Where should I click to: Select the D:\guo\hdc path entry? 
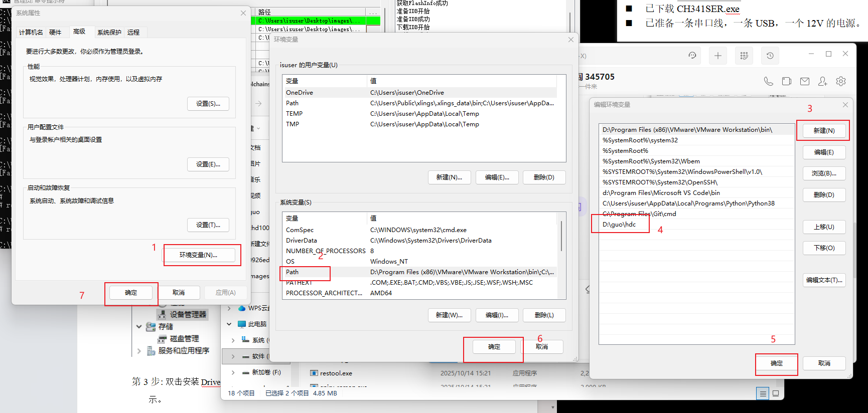(696, 225)
